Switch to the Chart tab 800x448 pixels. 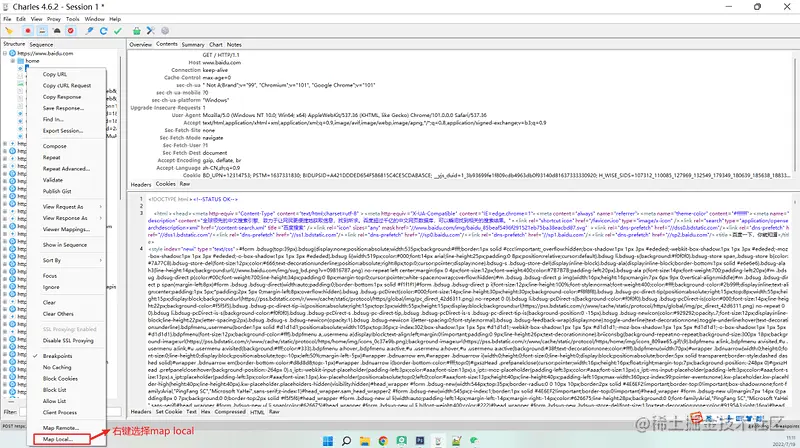coord(216,44)
